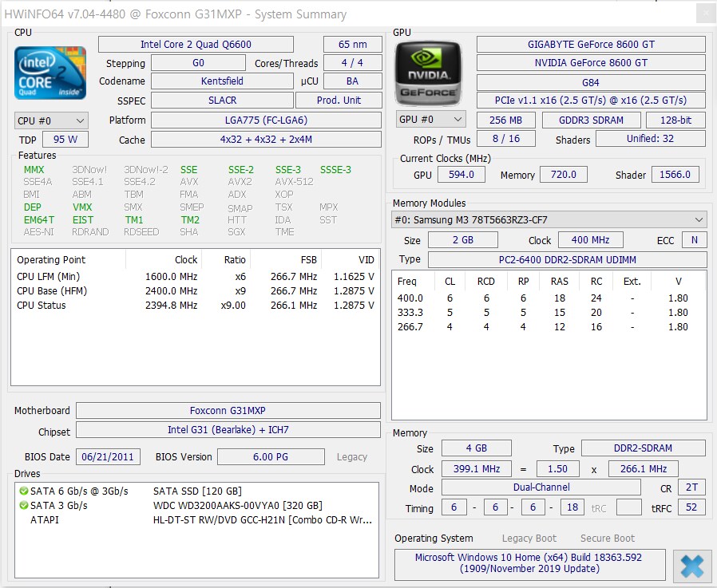Click the 1.50 memory multiplier field
Viewport: 717px width, 588px height.
click(x=557, y=469)
